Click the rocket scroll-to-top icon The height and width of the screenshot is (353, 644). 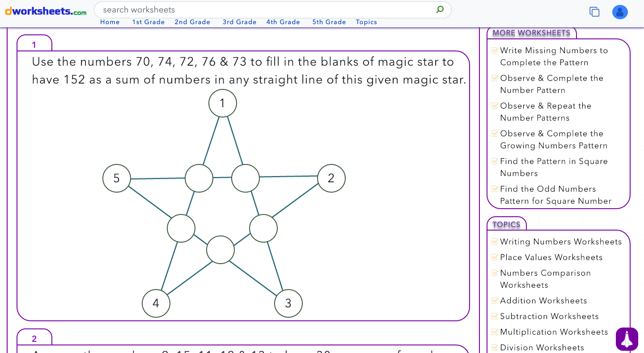(x=627, y=339)
